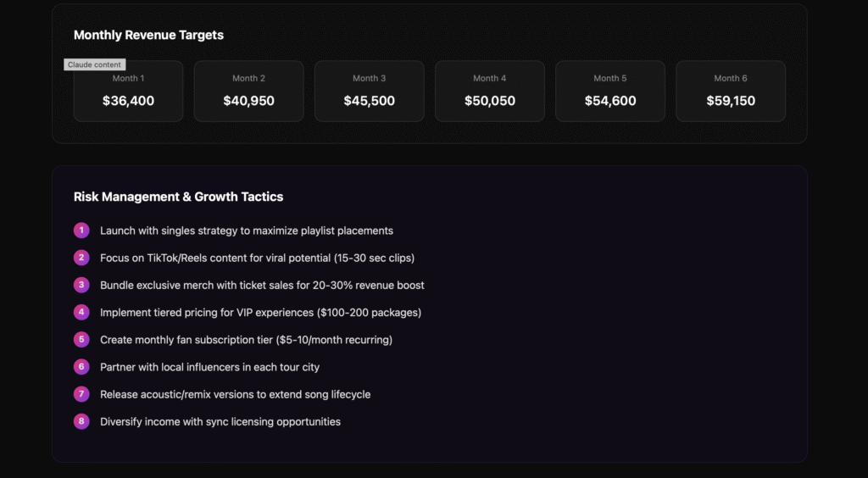Click the "Claude content" label
Screen dimensions: 868x478
[94, 64]
